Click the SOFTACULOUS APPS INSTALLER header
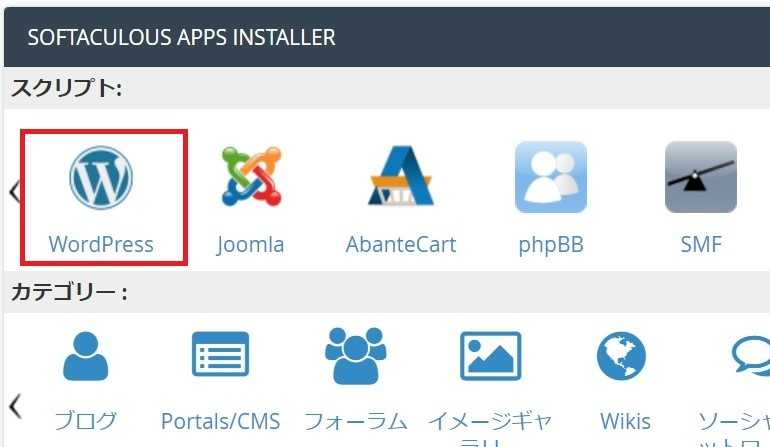The image size is (770, 447). (x=181, y=37)
